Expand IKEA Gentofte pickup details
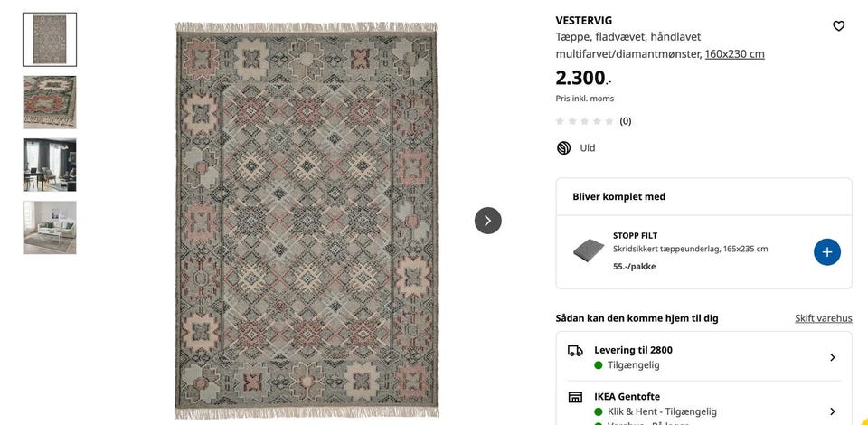The image size is (868, 425). click(832, 411)
